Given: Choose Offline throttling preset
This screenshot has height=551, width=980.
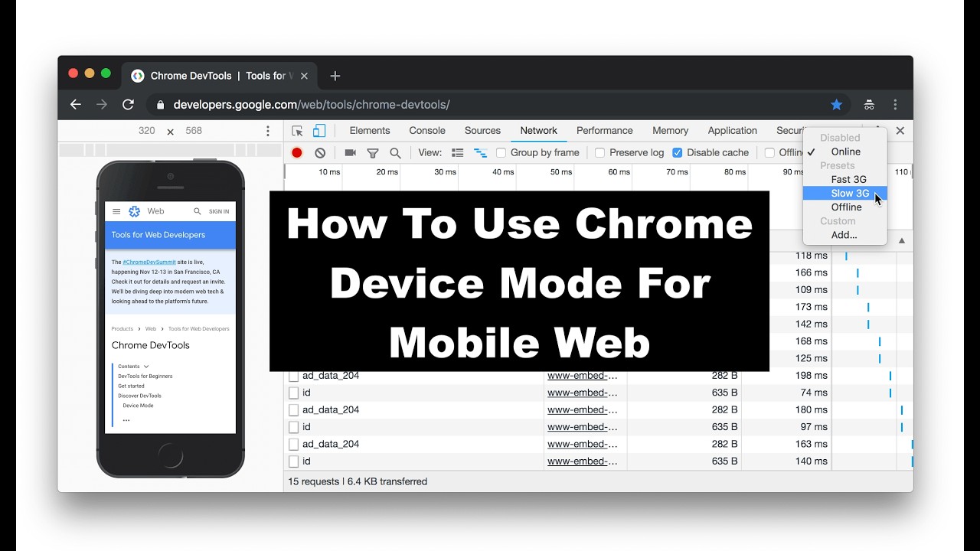Looking at the screenshot, I should 845,207.
